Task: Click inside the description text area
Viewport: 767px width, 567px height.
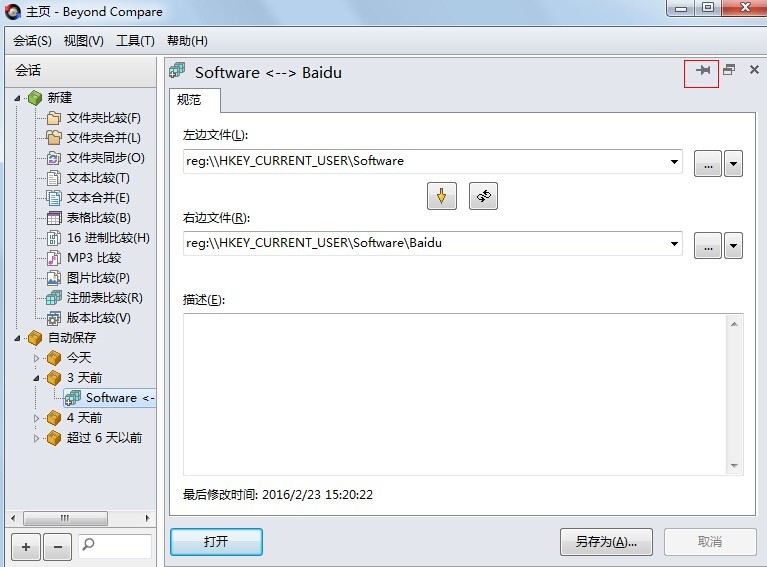Action: click(455, 394)
